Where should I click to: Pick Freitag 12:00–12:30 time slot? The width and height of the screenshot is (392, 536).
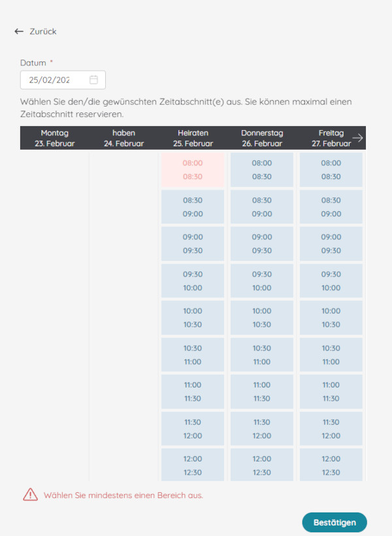click(331, 465)
